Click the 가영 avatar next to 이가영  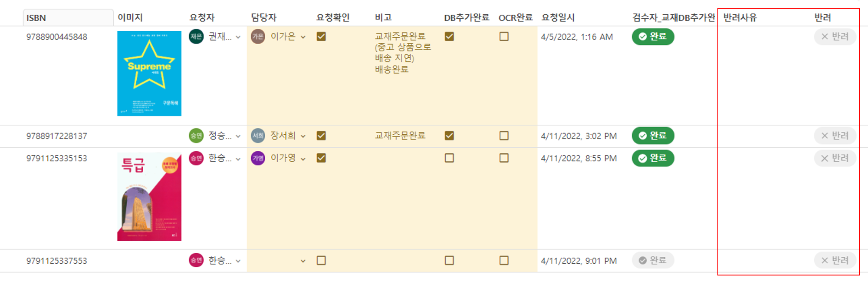258,158
